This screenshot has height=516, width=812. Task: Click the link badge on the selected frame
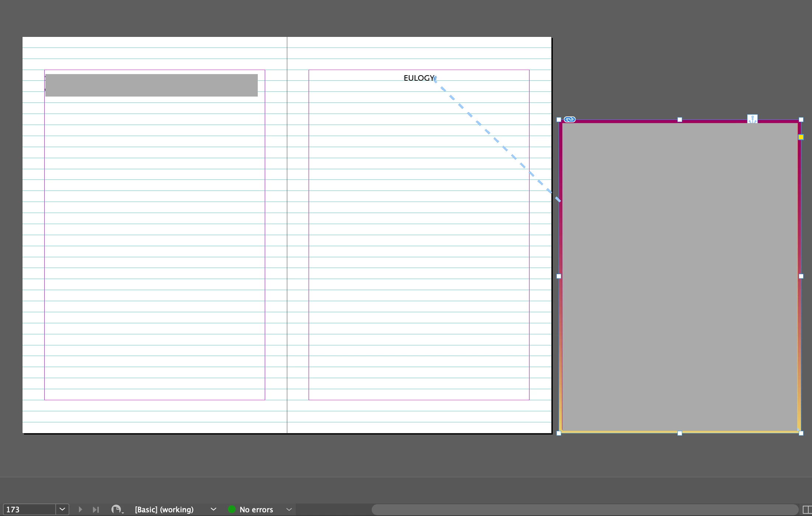click(x=570, y=119)
